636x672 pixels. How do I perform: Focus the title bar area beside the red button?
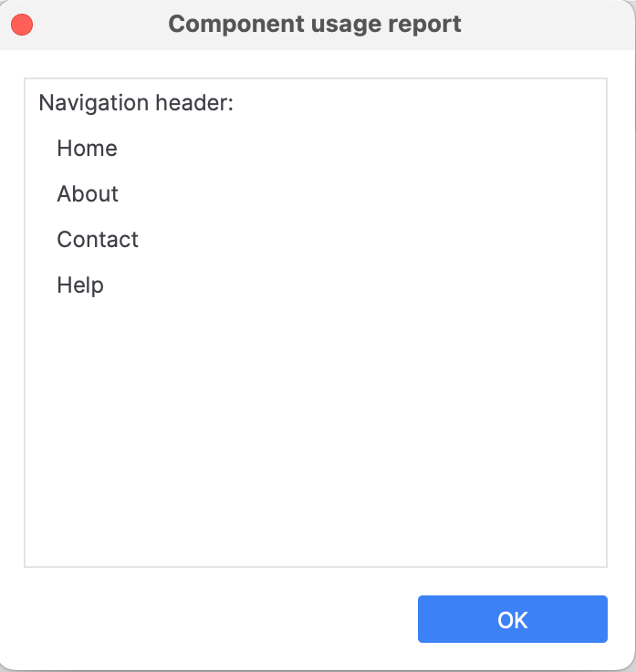(x=99, y=25)
